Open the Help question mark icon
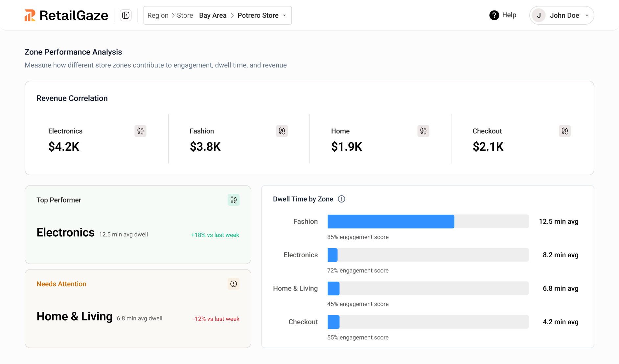The image size is (619, 364). coord(494,15)
